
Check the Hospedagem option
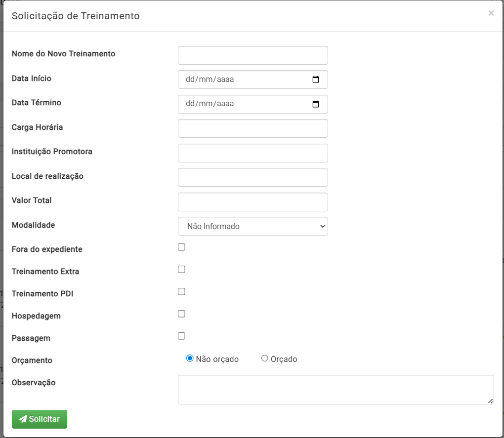coord(181,314)
